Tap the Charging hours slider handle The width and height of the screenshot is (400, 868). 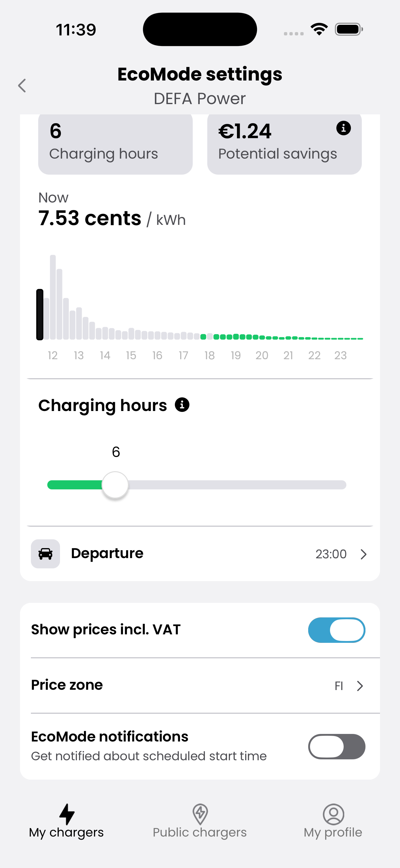click(x=115, y=485)
